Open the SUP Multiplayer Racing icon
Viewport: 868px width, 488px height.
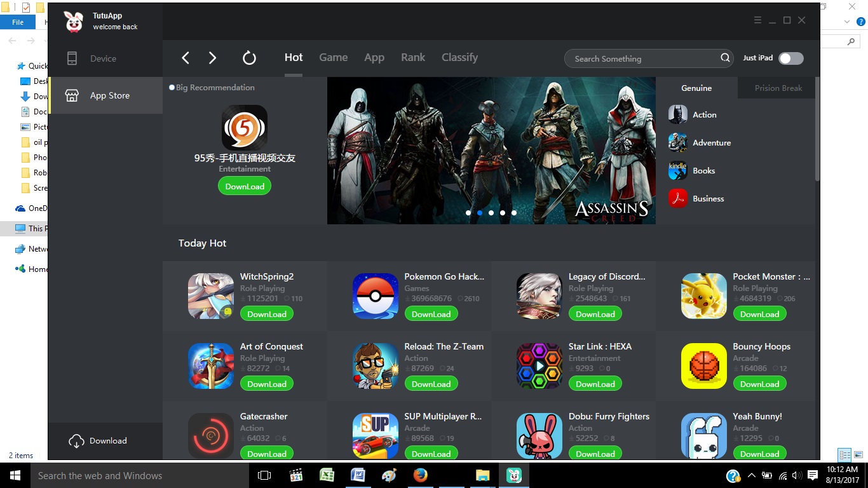pyautogui.click(x=376, y=436)
